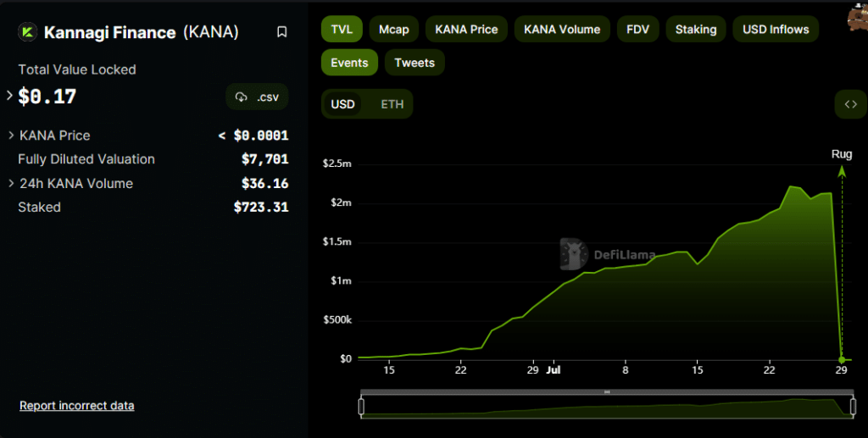Click the avatar image in top-right corner
This screenshot has height=438, width=868.
tap(858, 17)
